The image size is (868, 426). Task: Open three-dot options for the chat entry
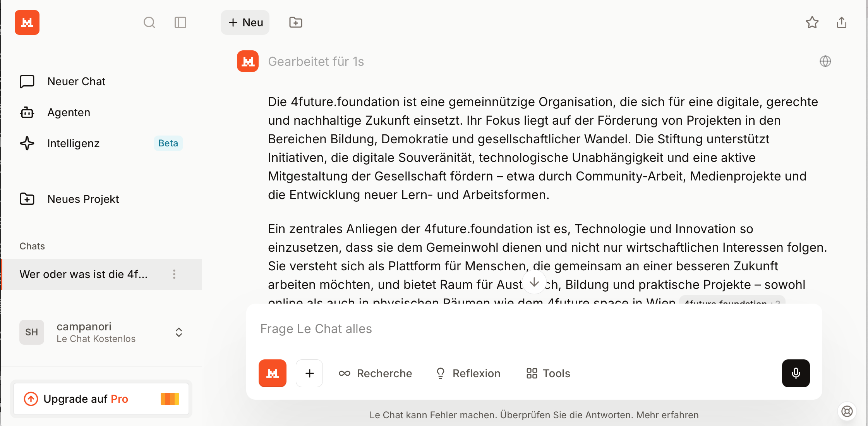[x=174, y=274]
